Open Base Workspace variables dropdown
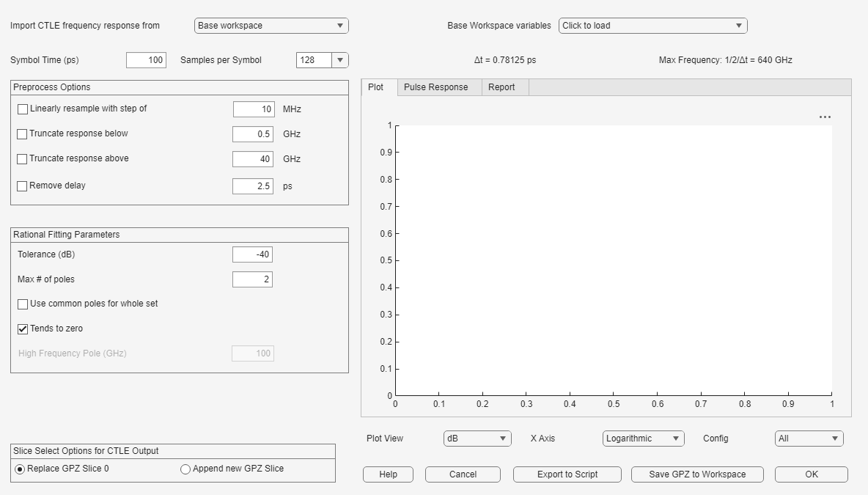868x495 pixels. point(652,26)
